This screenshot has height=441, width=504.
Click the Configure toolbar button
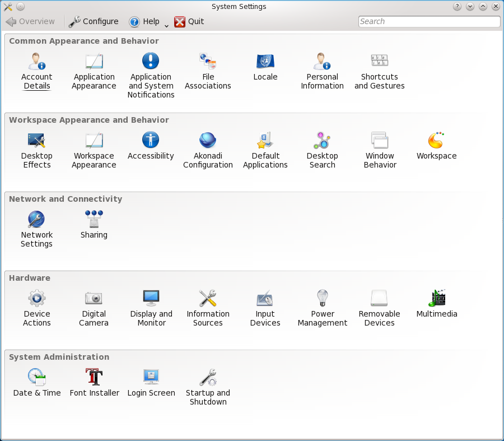(x=94, y=21)
